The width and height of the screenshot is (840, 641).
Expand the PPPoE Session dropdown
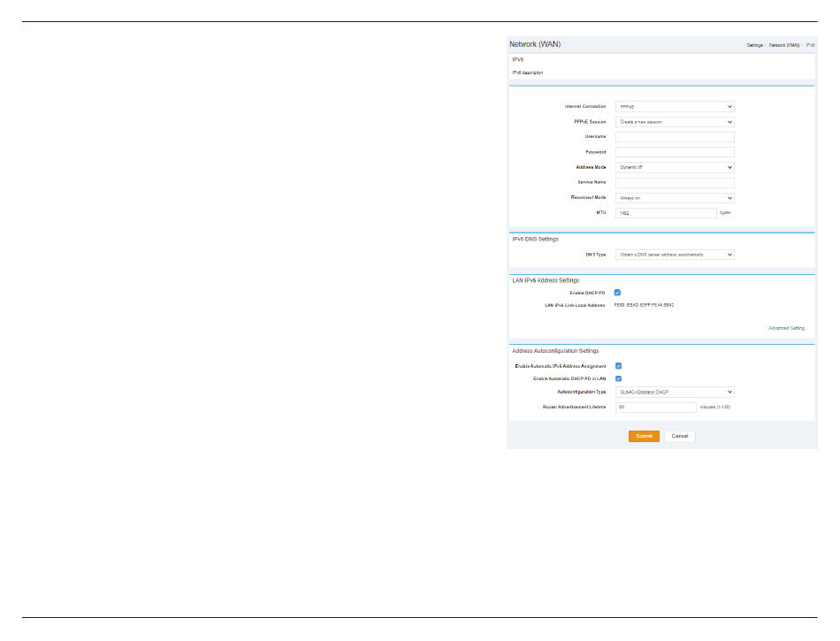pyautogui.click(x=675, y=122)
